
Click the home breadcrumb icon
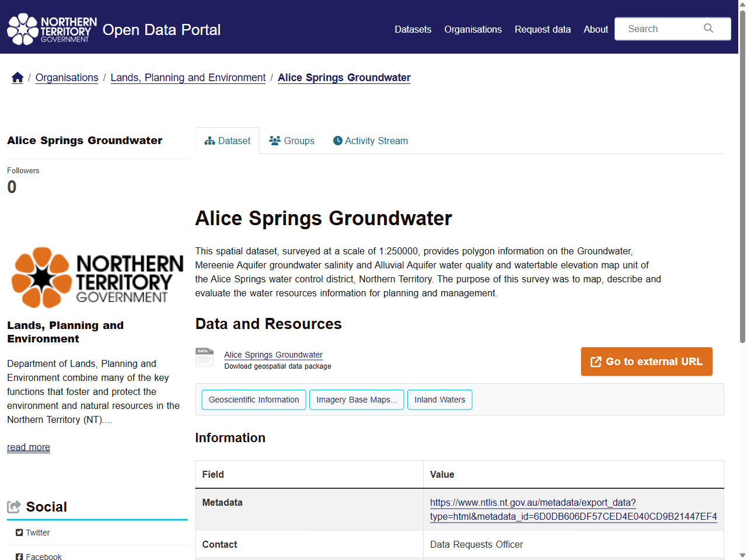coord(17,76)
